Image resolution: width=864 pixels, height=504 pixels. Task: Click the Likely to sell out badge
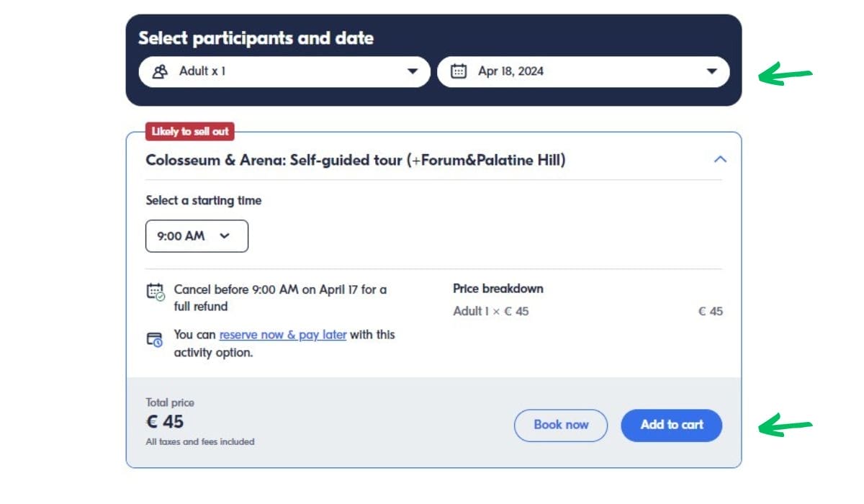pos(190,132)
